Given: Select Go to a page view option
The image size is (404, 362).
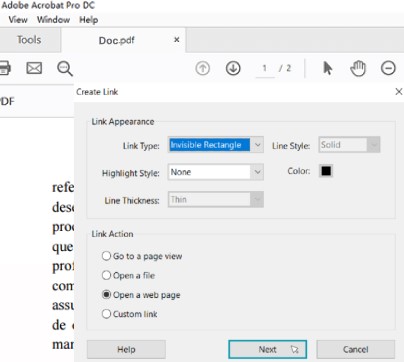Looking at the screenshot, I should [x=142, y=256].
